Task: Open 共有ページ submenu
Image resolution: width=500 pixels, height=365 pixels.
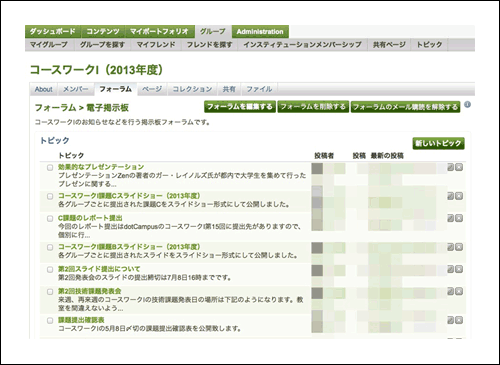Action: (x=389, y=45)
